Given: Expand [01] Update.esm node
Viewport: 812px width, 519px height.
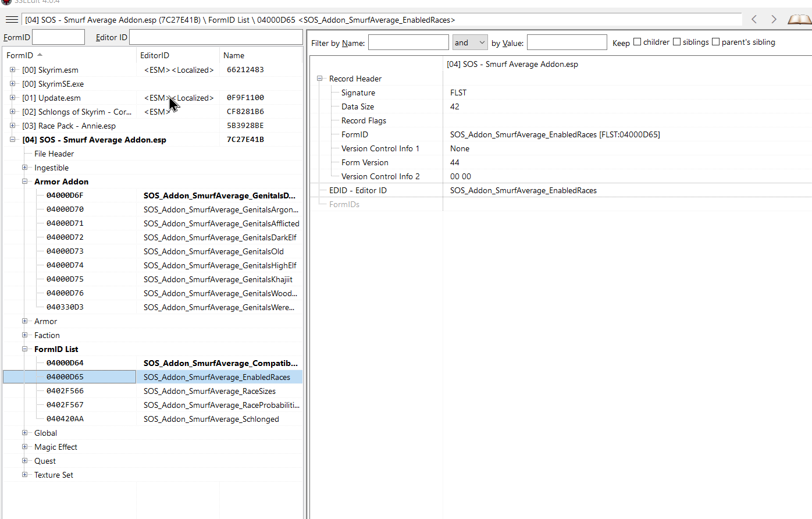Looking at the screenshot, I should (x=12, y=98).
